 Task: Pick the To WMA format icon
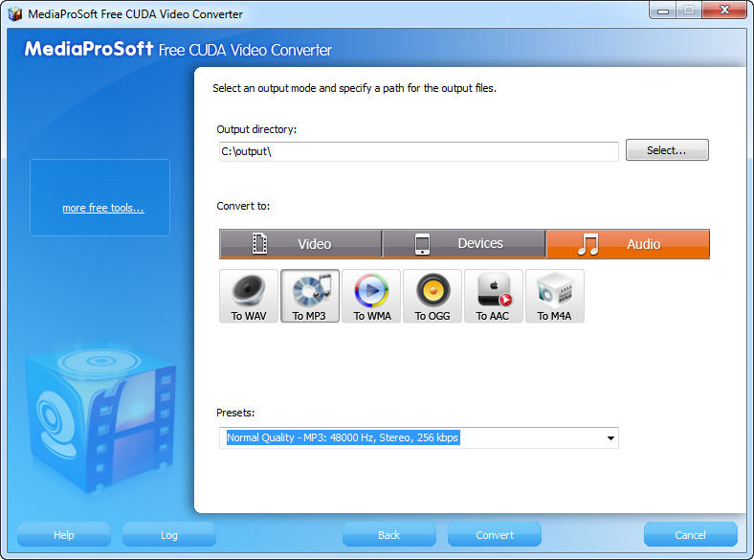click(371, 296)
